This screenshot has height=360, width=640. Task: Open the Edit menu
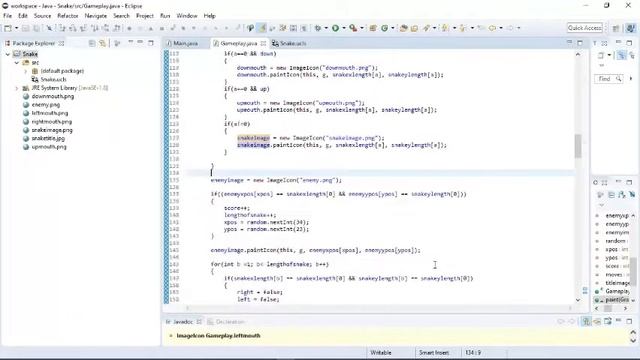coord(23,16)
